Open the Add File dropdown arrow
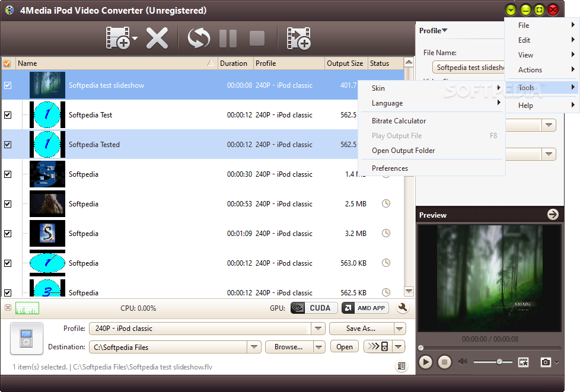580x392 pixels. click(x=135, y=38)
